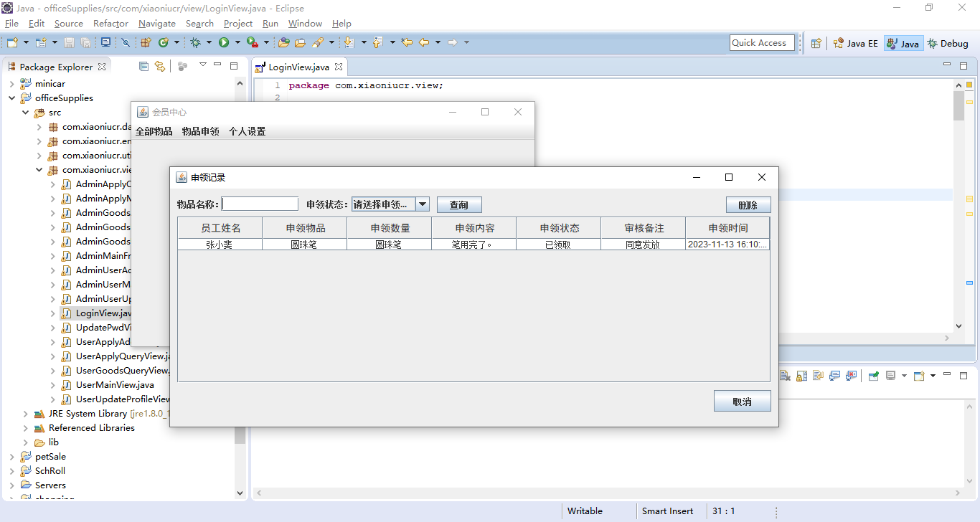Start debugging with the bug icon
The width and height of the screenshot is (980, 522).
195,43
